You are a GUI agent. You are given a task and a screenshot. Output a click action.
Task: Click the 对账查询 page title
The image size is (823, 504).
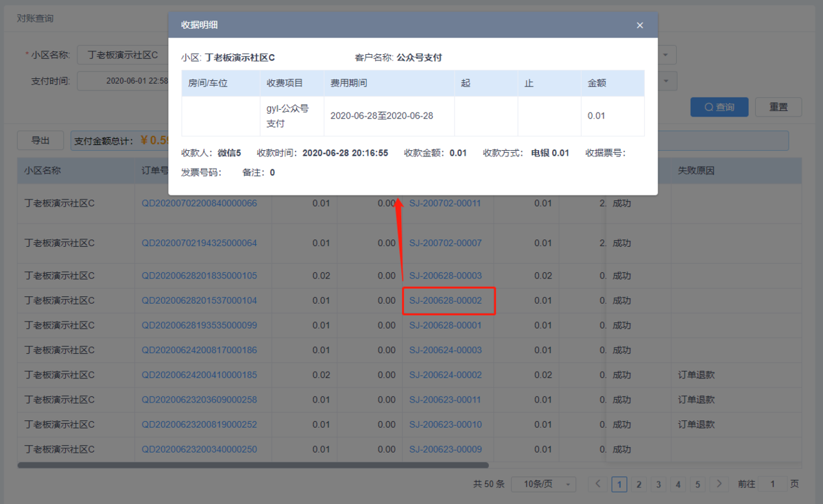point(35,18)
